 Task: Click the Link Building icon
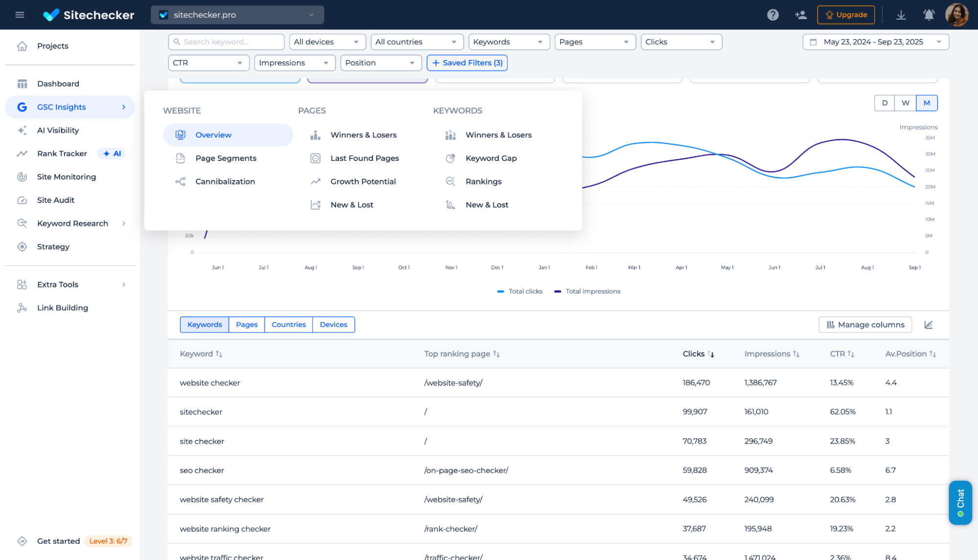click(22, 308)
